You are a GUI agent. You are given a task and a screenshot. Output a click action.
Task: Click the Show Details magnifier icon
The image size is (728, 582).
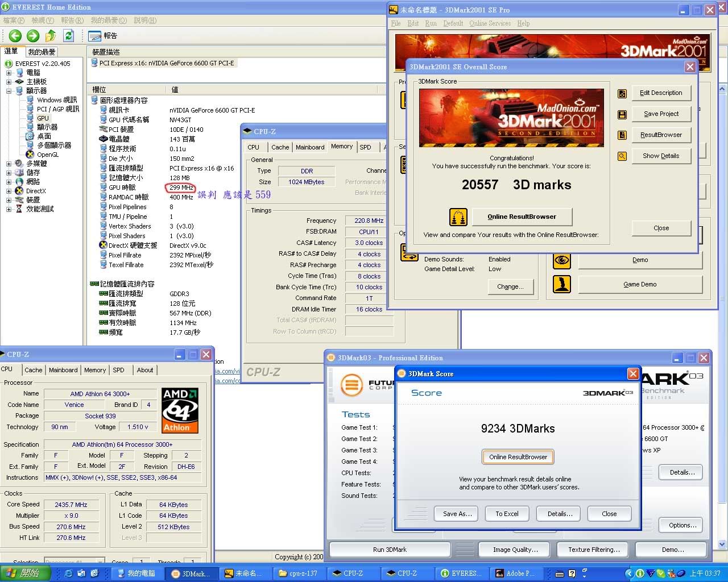coord(622,156)
